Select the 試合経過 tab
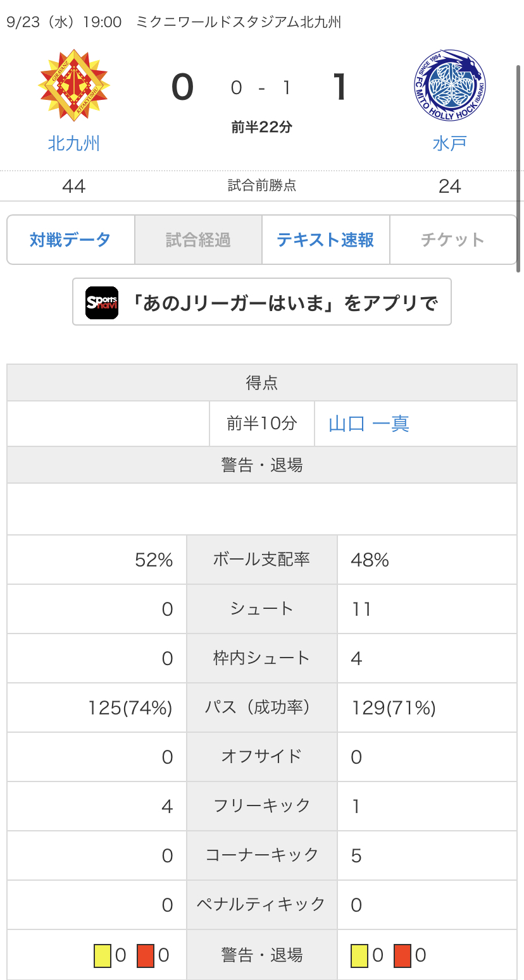Screen dimensions: 524x980 click(198, 240)
